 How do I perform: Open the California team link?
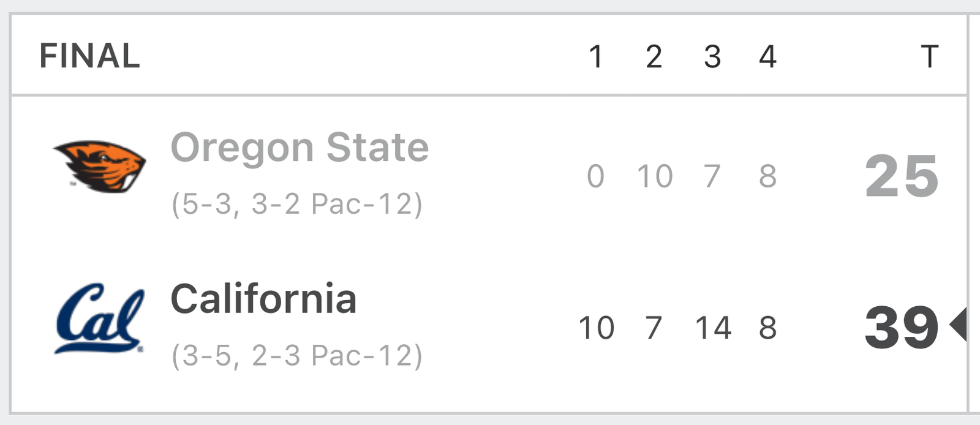click(263, 299)
